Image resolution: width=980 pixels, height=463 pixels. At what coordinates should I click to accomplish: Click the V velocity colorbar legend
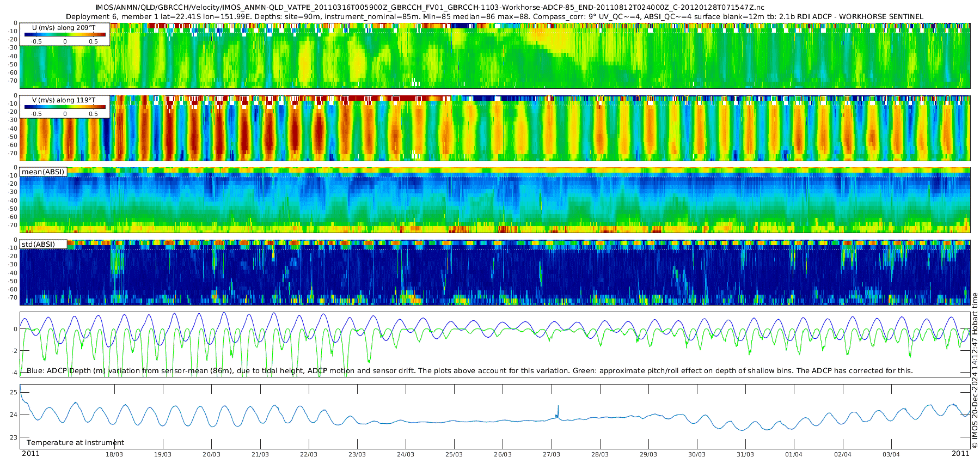click(65, 107)
